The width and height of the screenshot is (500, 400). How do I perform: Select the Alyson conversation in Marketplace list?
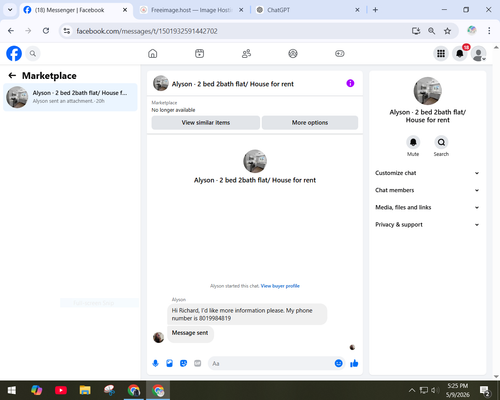[x=70, y=97]
